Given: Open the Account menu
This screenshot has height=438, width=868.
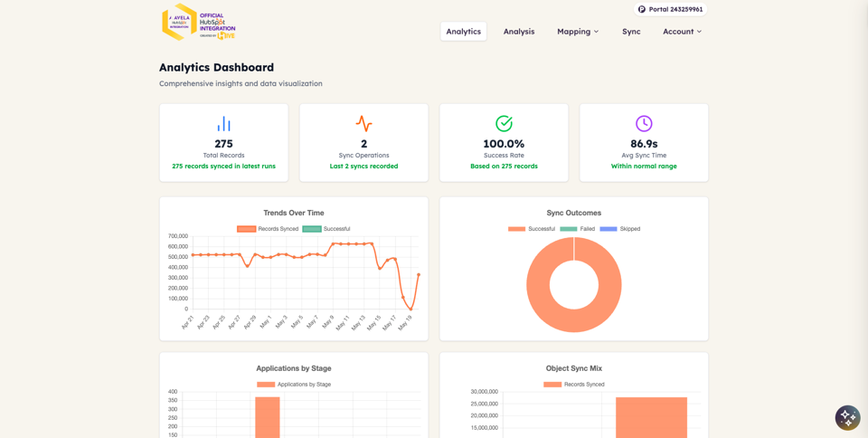Looking at the screenshot, I should [x=682, y=32].
